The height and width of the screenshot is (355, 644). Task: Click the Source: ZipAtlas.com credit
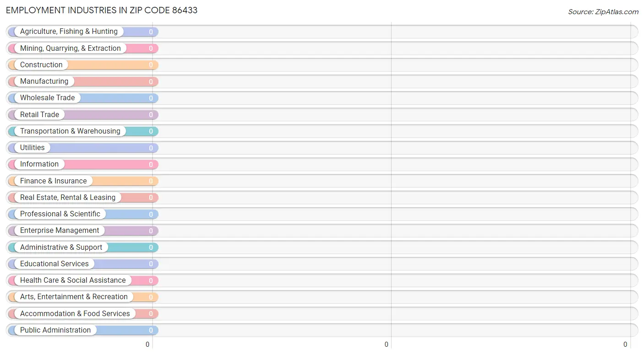coord(603,12)
